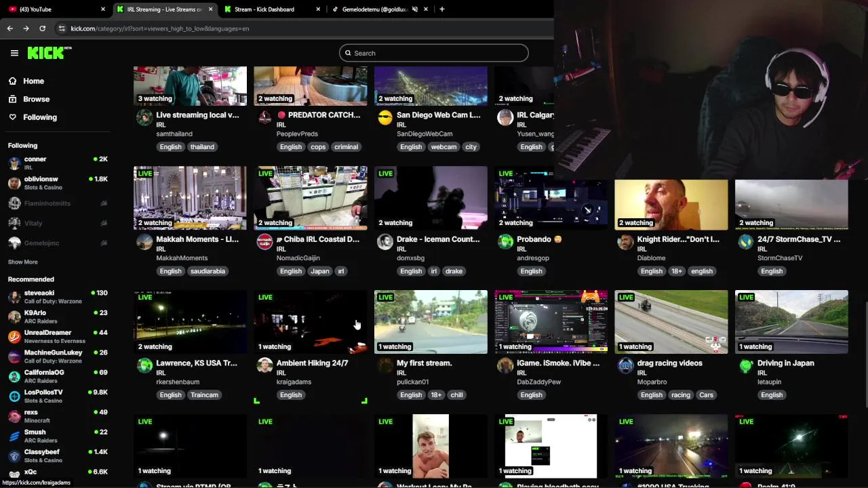Open the hamburger sidebar menu

[14, 53]
